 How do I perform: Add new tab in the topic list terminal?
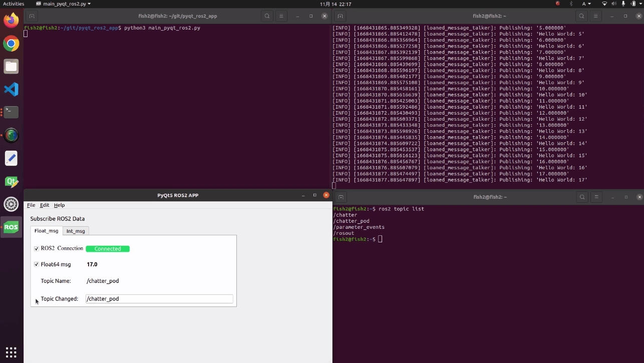tap(340, 197)
